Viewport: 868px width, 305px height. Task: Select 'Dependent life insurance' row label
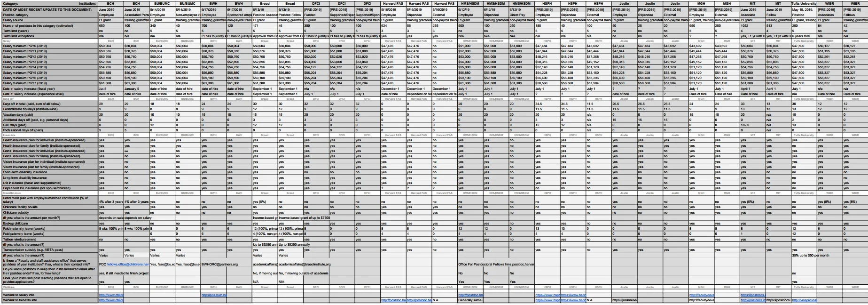coord(49,188)
